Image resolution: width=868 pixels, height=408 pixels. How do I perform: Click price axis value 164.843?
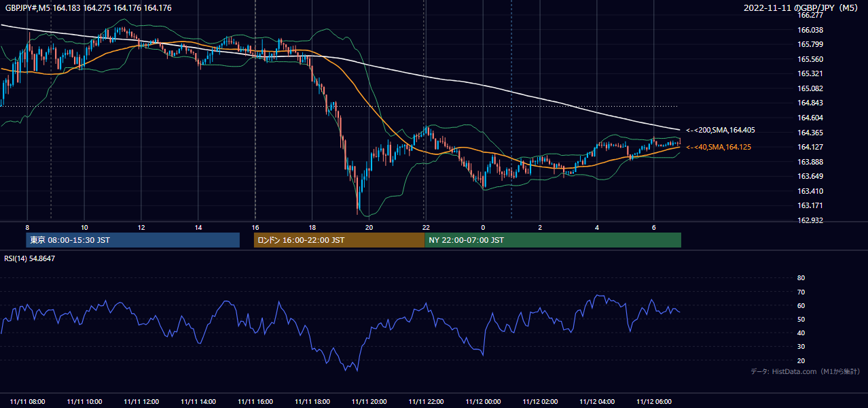[x=810, y=103]
